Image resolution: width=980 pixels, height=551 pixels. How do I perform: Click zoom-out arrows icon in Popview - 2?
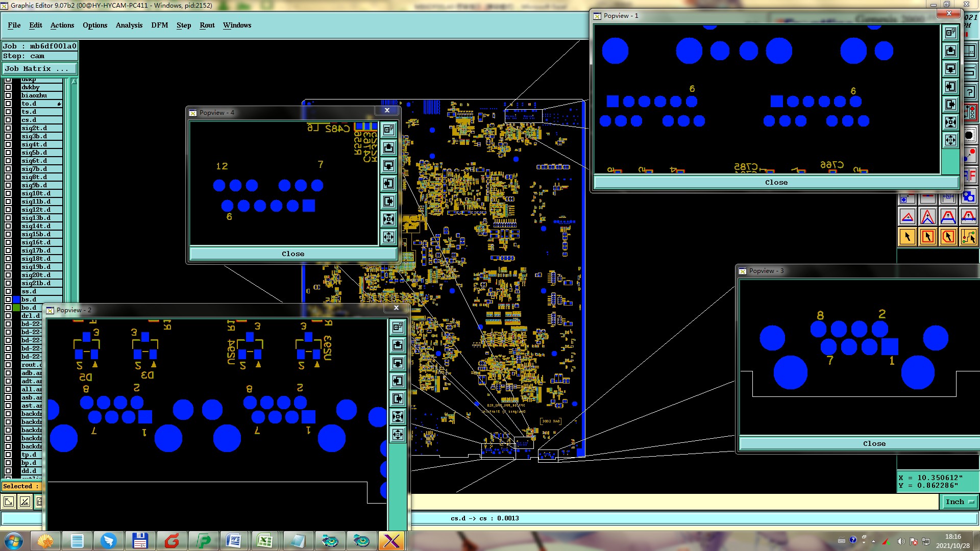click(398, 434)
